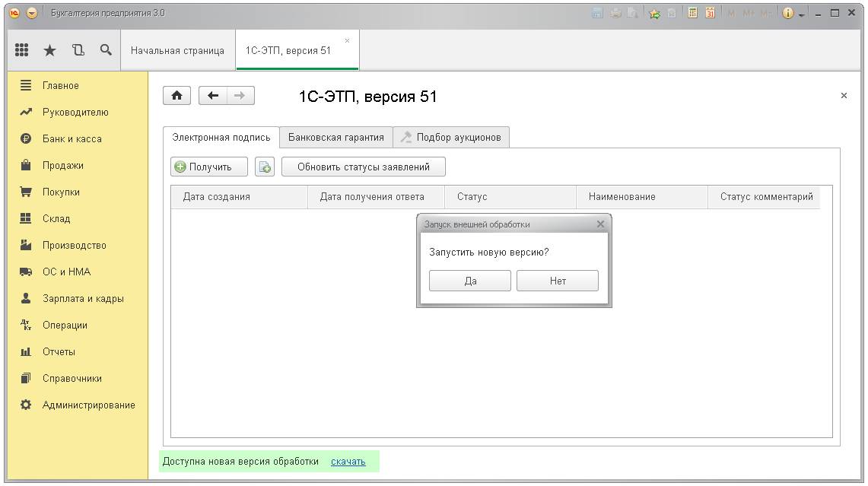Click the Руководителю chart icon
Viewport: 868px width, 486px height.
point(25,112)
